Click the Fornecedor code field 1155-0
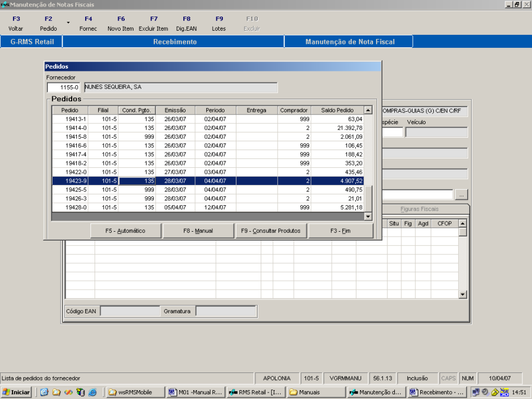This screenshot has height=399, width=532. pyautogui.click(x=64, y=87)
